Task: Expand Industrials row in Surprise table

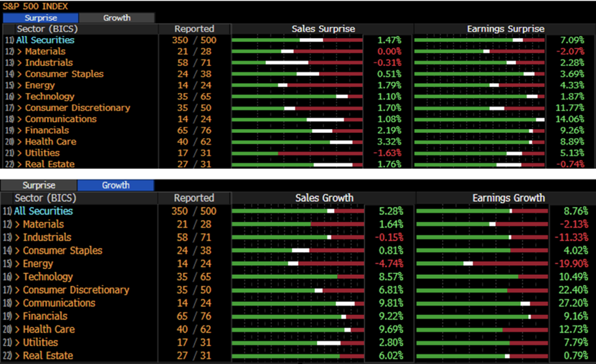Action: pyautogui.click(x=20, y=63)
